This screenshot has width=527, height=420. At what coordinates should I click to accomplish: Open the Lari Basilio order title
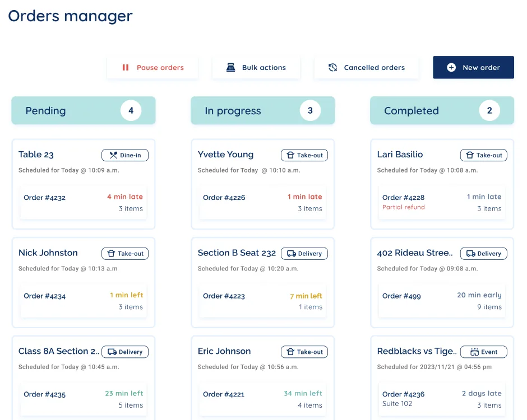point(400,155)
